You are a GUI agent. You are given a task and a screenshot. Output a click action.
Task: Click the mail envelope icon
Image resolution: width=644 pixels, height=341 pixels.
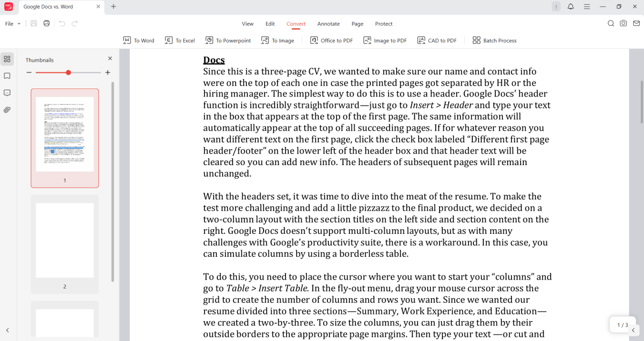pyautogui.click(x=636, y=24)
